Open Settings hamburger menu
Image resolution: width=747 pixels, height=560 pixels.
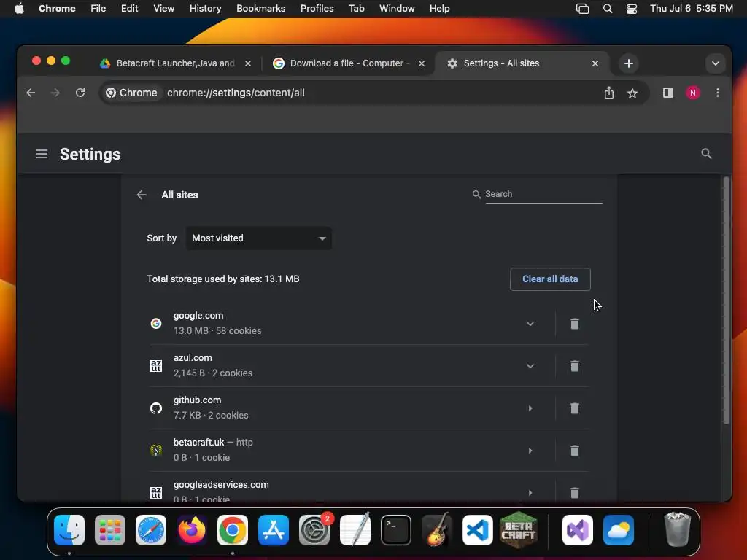(42, 154)
